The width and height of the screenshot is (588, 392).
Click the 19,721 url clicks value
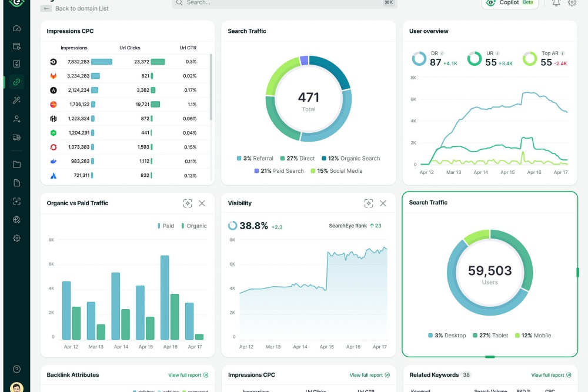pyautogui.click(x=142, y=105)
